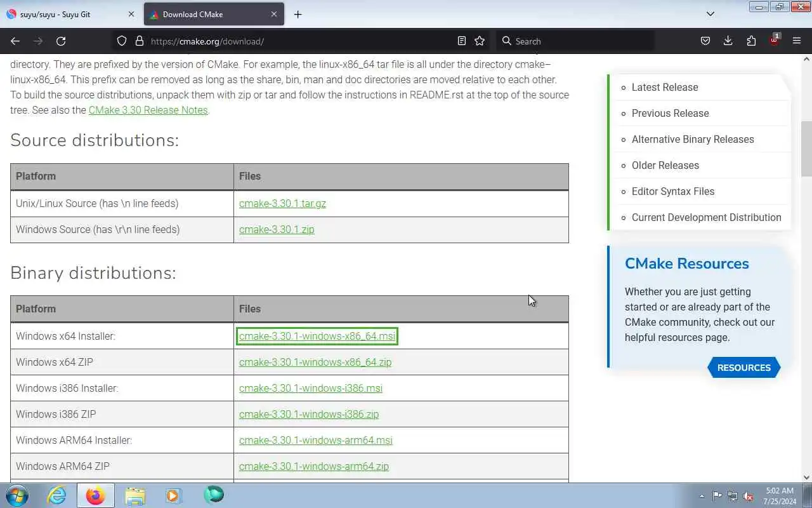Select the CMake Resources heading
This screenshot has width=812, height=508.
[x=687, y=264]
